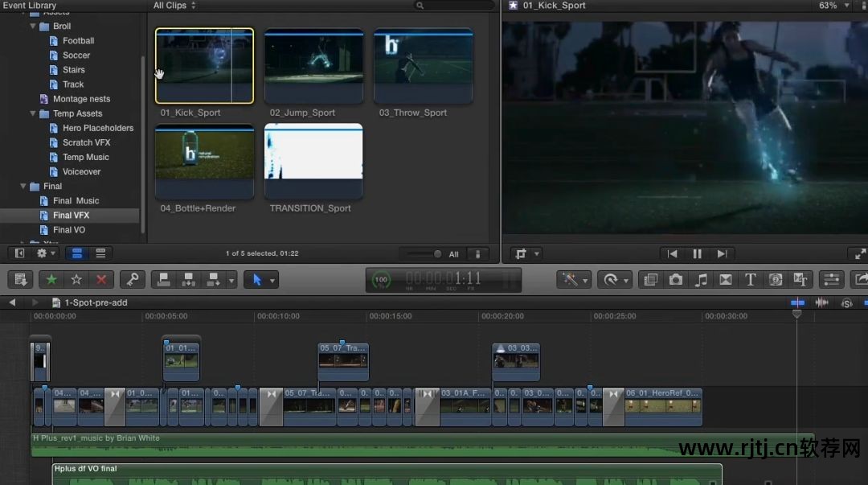Select the 04_Bottle+Render clip thumbnail
Viewport: 868px width, 485px height.
(205, 162)
